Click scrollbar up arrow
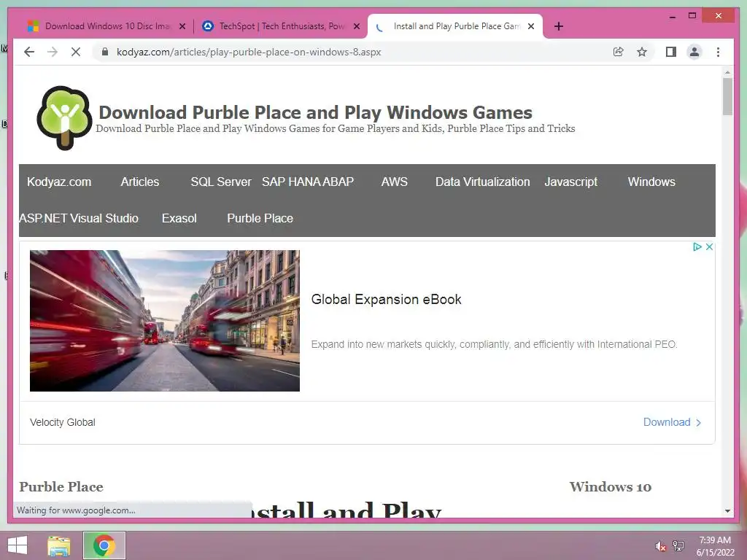 727,72
